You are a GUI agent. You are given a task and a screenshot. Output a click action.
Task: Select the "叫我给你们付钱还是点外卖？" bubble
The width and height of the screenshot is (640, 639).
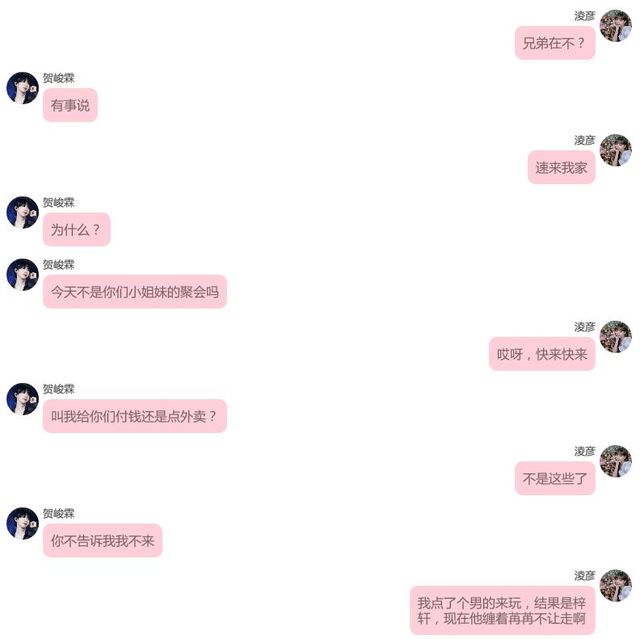click(x=135, y=416)
